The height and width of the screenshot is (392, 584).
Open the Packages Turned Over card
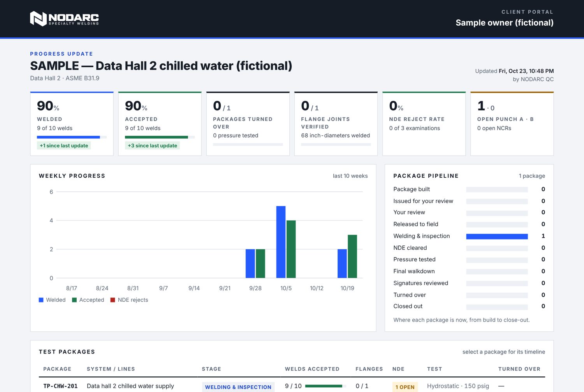[x=248, y=124]
